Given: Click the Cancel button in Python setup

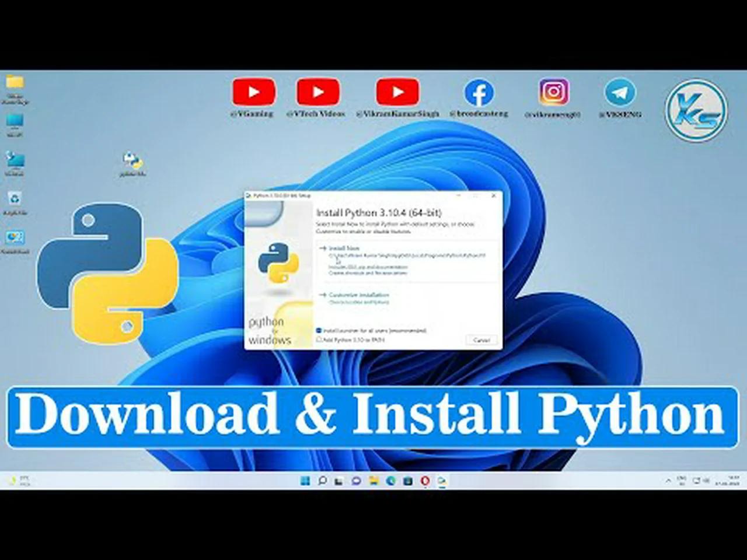Looking at the screenshot, I should pos(481,339).
